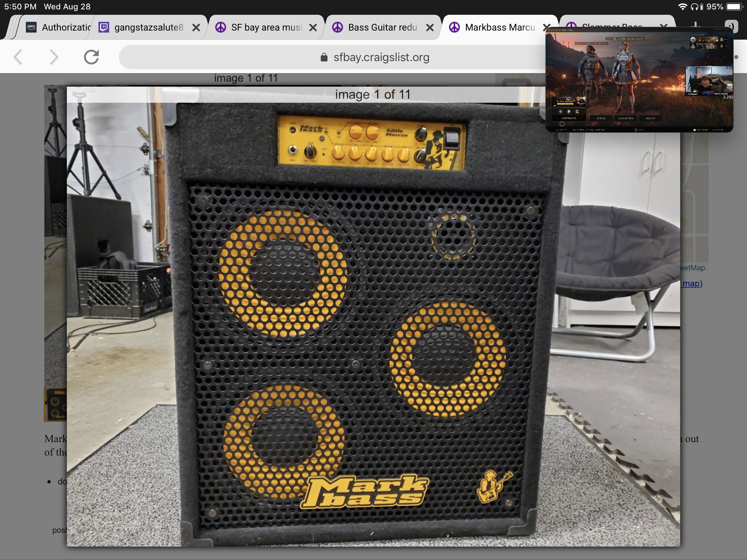Tap the picture-in-picture game stream video

[x=639, y=80]
